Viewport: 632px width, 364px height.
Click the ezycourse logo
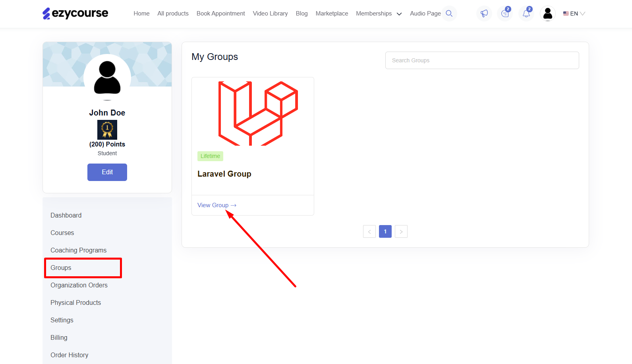[x=75, y=13]
